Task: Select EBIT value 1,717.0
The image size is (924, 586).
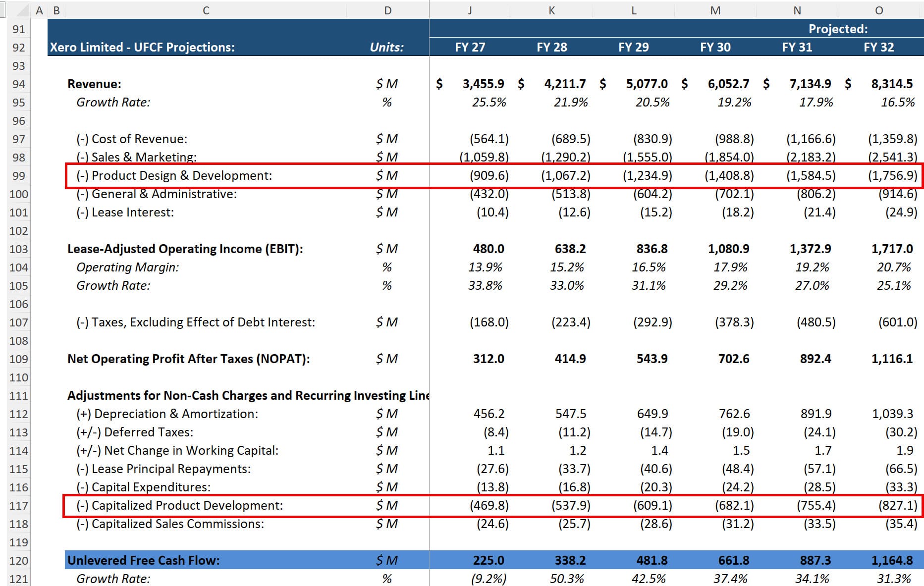Action: tap(892, 249)
